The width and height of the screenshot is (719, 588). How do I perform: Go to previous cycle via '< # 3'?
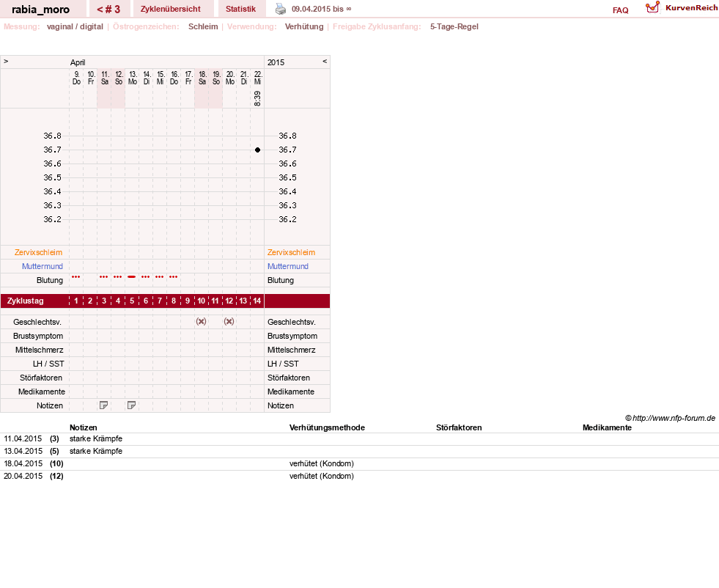108,10
